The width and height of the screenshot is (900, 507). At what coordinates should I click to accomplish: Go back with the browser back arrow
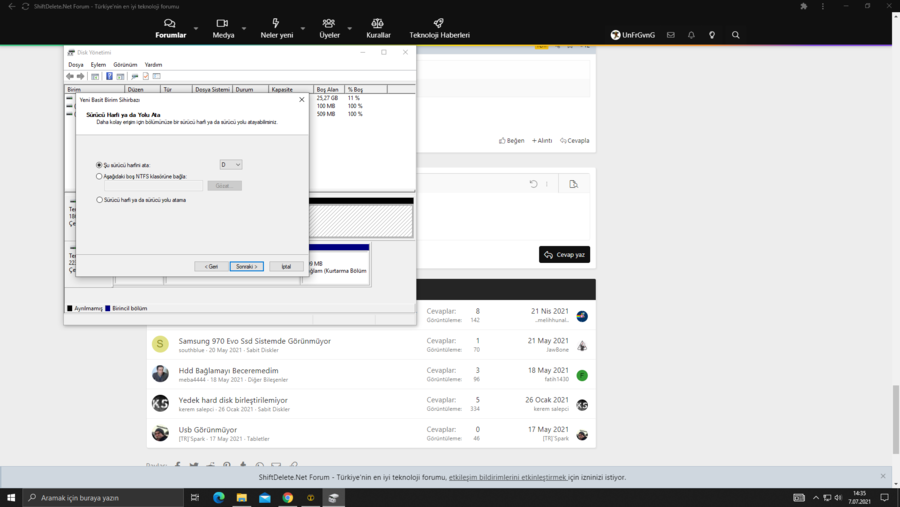11,6
